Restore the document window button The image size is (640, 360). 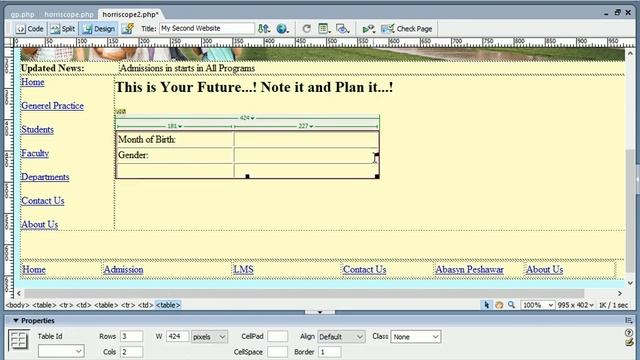618,13
